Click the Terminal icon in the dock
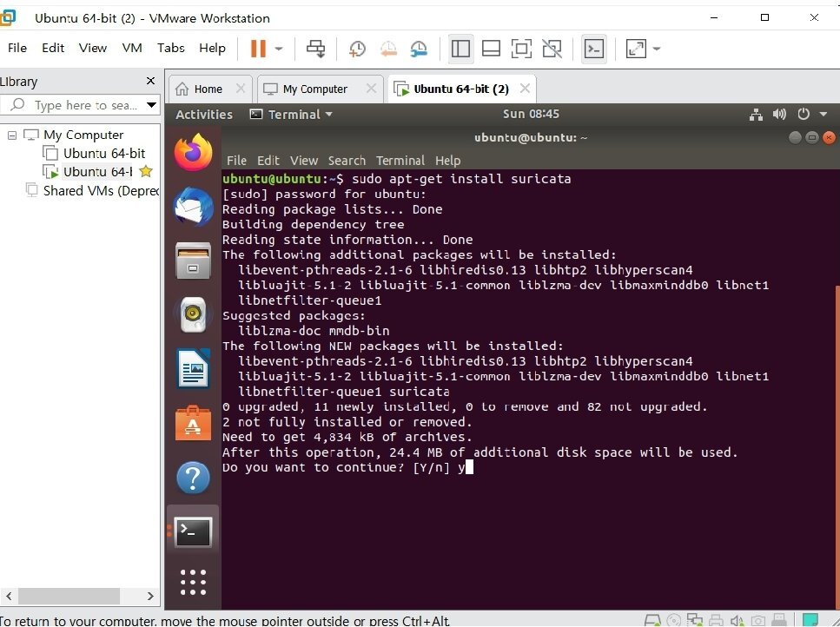This screenshot has height=627, width=840. [x=193, y=531]
